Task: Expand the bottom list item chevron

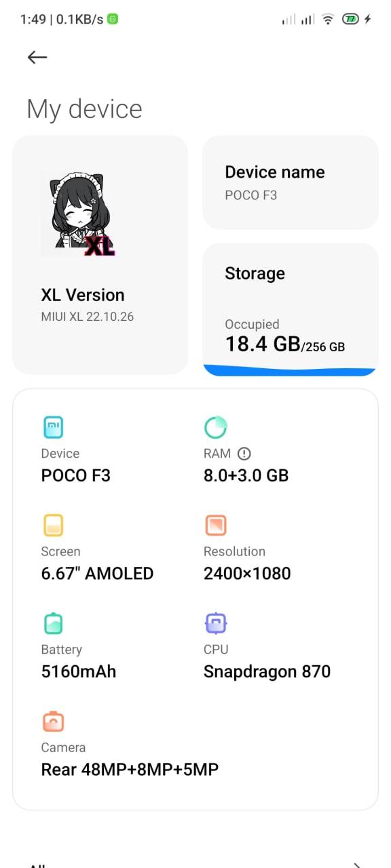Action: tap(357, 864)
